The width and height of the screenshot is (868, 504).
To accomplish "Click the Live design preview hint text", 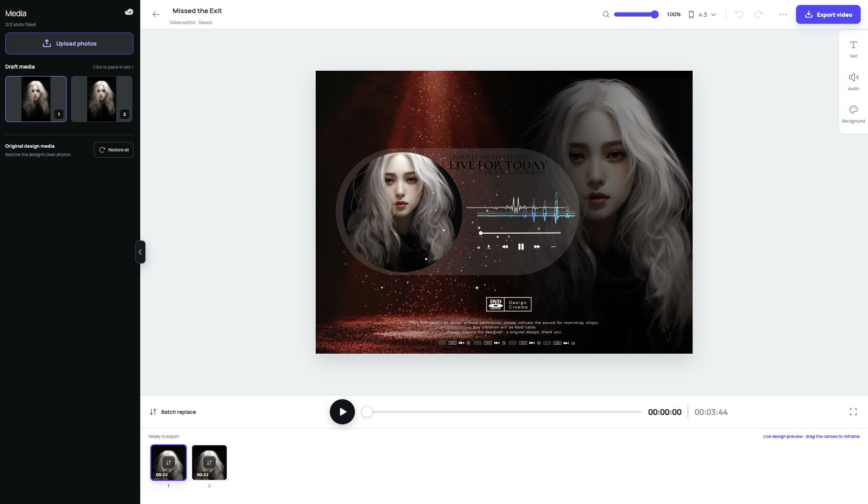I will coord(811,436).
